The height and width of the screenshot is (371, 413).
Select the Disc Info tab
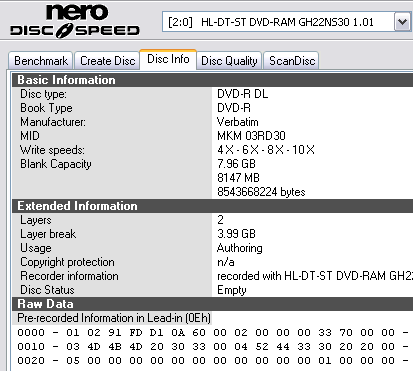point(168,59)
